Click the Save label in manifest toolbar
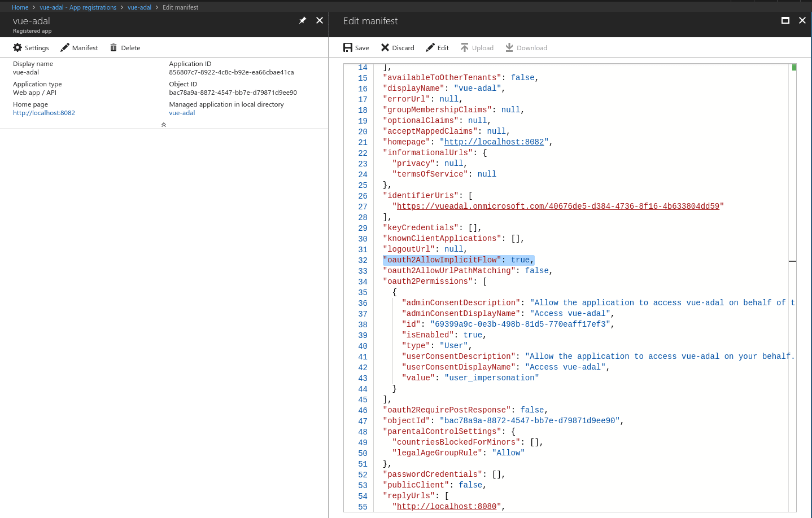The width and height of the screenshot is (812, 518). [x=362, y=48]
